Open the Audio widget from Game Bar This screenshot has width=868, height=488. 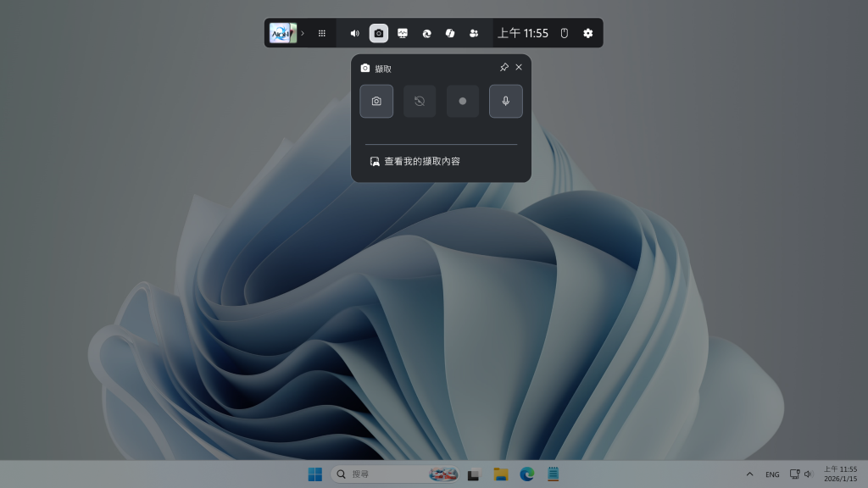(354, 33)
